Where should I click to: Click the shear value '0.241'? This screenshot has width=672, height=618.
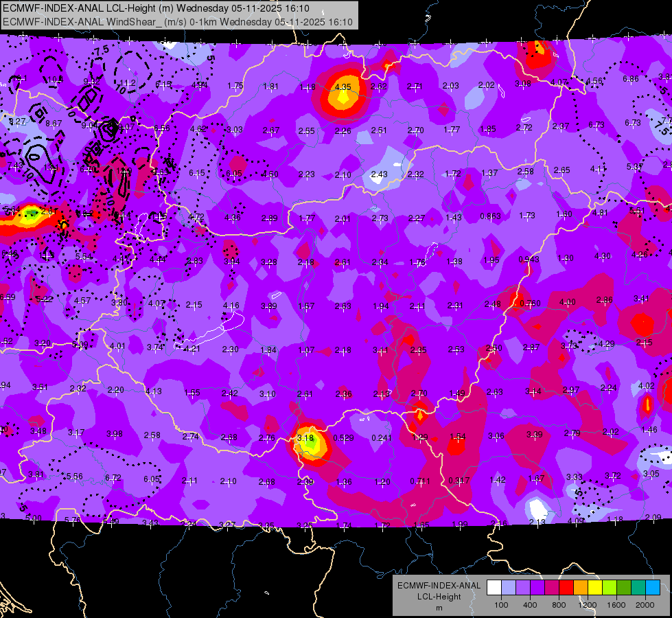click(x=382, y=438)
